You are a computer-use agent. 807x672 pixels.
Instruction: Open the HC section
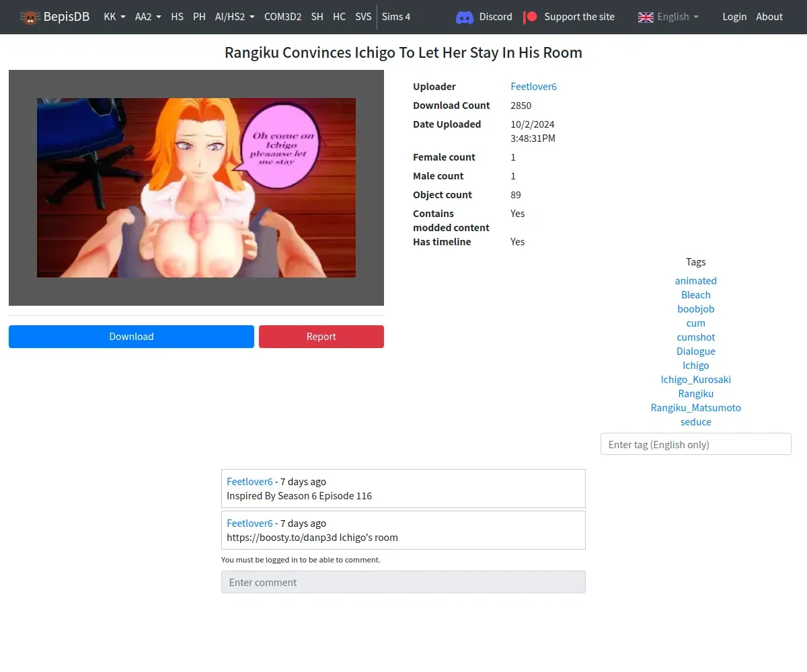[340, 17]
